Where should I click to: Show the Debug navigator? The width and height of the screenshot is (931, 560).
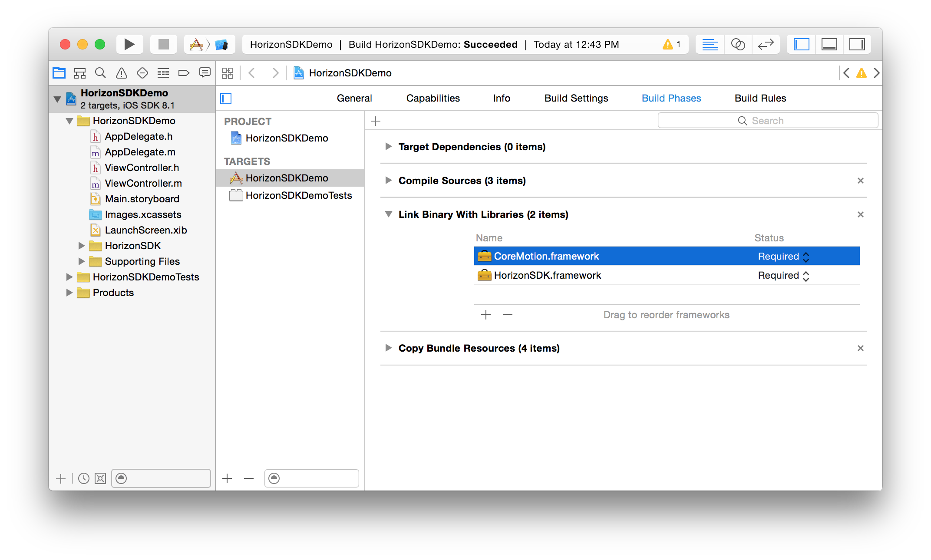click(x=163, y=73)
